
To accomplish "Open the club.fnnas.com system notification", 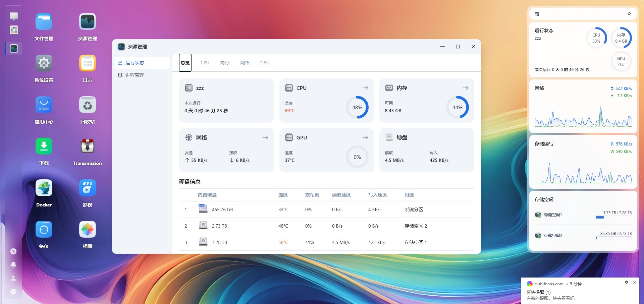I will tap(570, 292).
